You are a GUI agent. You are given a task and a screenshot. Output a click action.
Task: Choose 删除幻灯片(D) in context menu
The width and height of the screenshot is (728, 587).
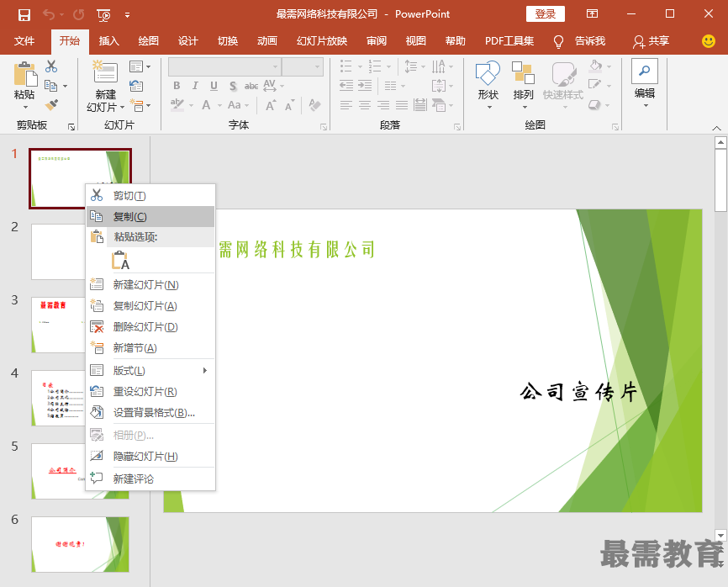(150, 327)
